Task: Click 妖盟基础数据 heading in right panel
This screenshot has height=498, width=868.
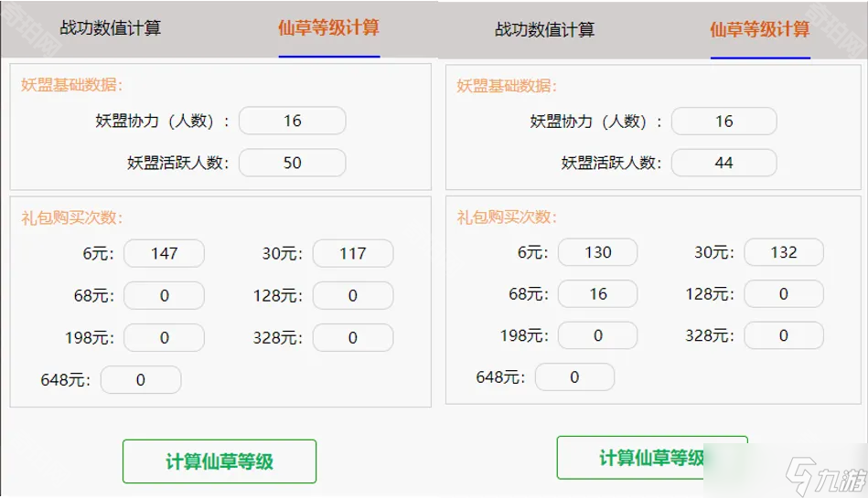Action: pos(507,86)
